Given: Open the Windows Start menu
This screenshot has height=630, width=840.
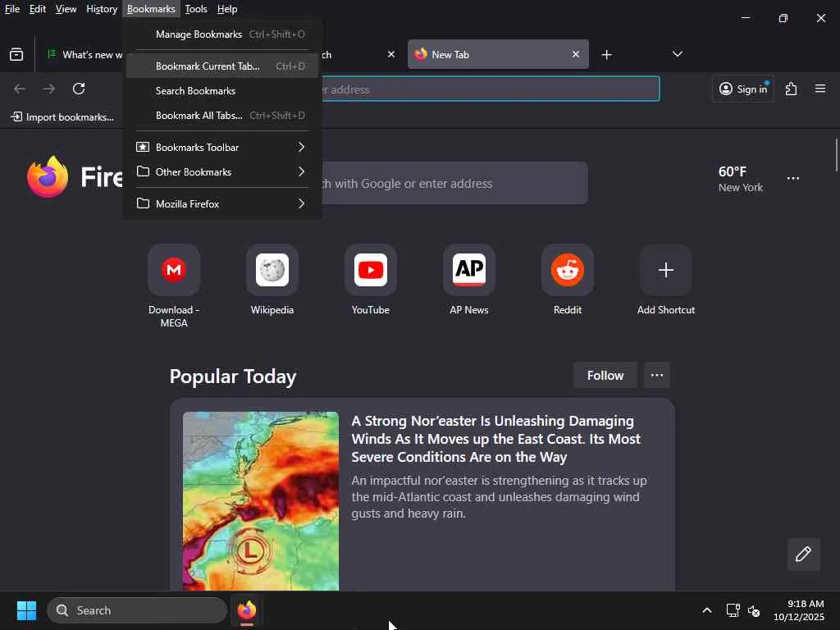Looking at the screenshot, I should (x=26, y=610).
